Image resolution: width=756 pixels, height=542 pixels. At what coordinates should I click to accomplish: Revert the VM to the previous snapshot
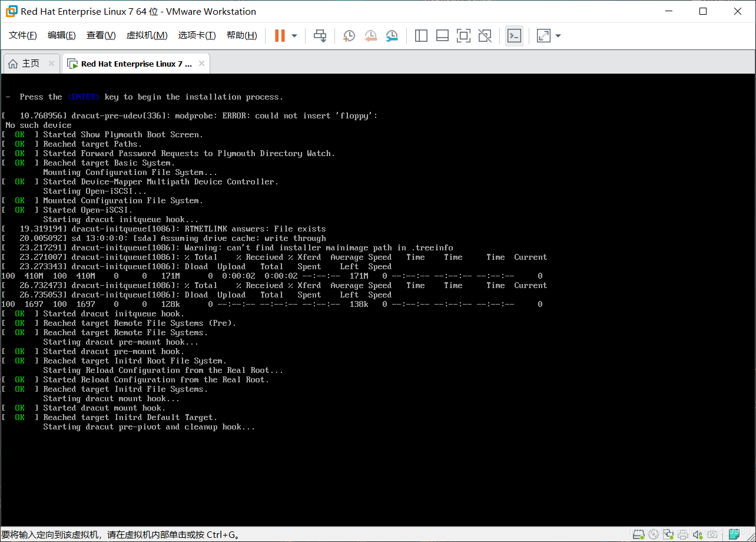(x=370, y=36)
